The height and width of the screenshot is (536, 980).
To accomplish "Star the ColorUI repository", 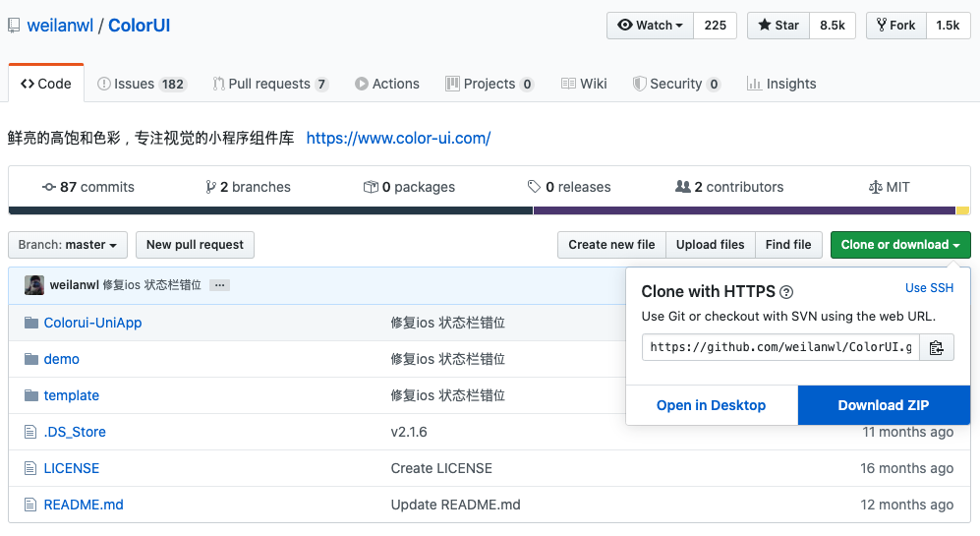I will pos(778,26).
